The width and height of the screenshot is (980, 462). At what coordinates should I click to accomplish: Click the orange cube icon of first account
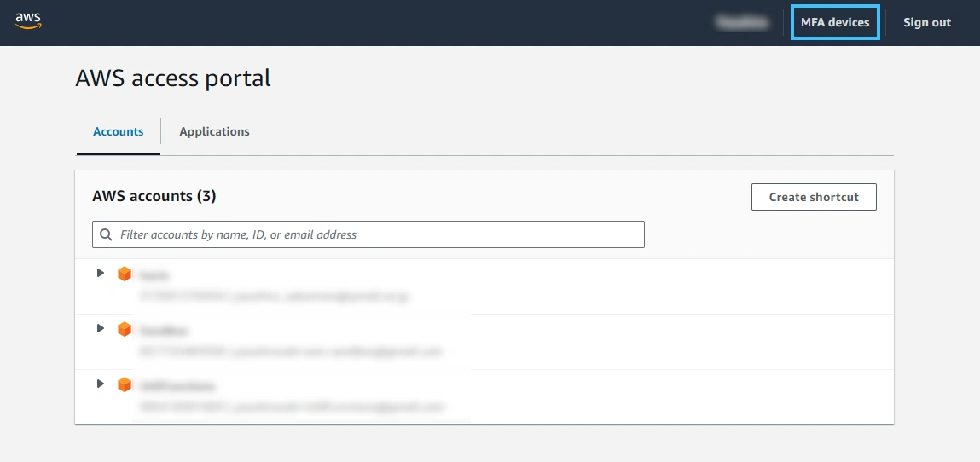(125, 274)
